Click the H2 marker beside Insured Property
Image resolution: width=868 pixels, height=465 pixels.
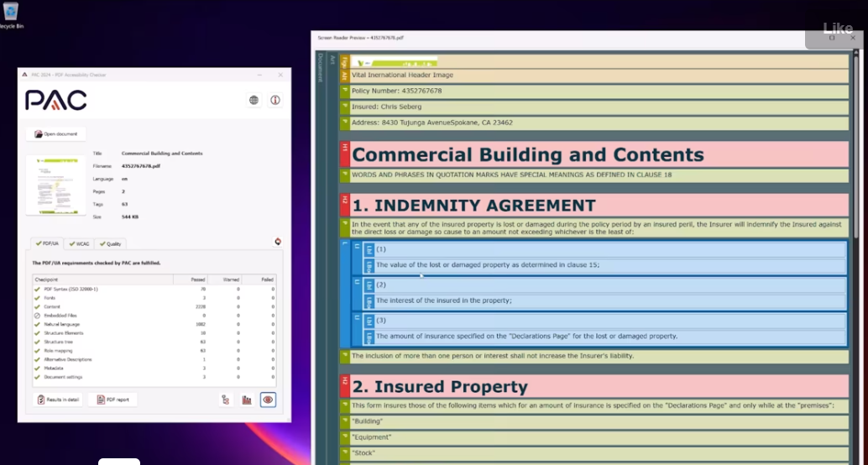[x=344, y=386]
